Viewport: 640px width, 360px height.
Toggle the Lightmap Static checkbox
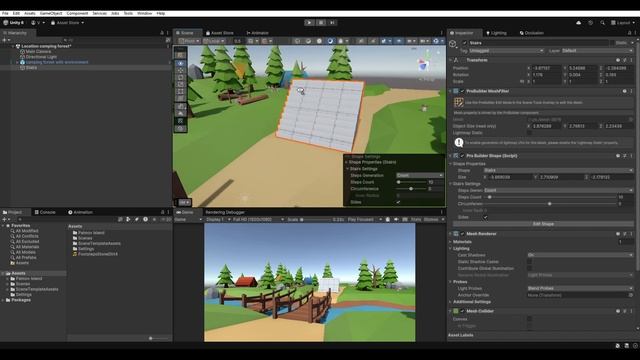pyautogui.click(x=529, y=133)
